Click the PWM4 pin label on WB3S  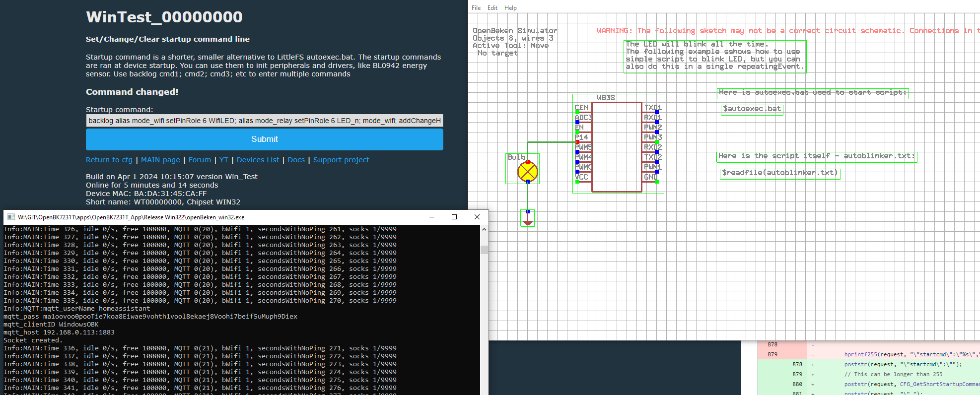pos(583,157)
